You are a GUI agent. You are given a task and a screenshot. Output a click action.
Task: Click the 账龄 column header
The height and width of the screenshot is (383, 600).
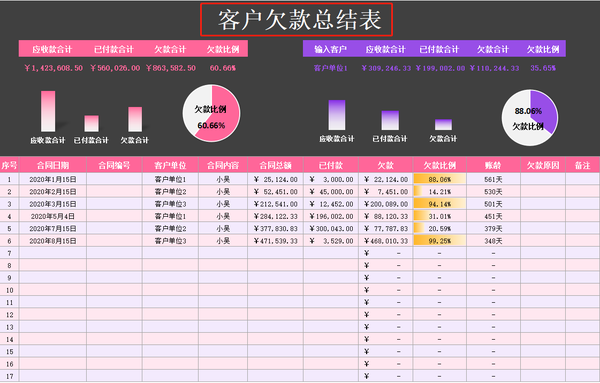click(493, 165)
